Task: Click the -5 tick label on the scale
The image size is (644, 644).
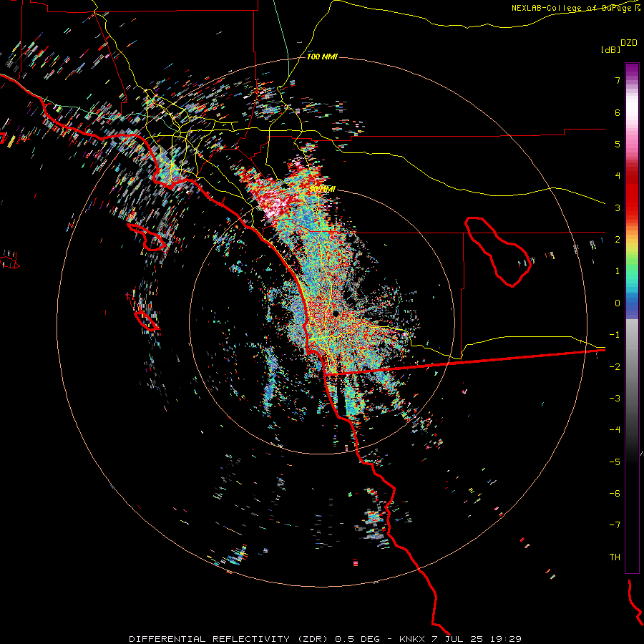Action: pyautogui.click(x=615, y=462)
